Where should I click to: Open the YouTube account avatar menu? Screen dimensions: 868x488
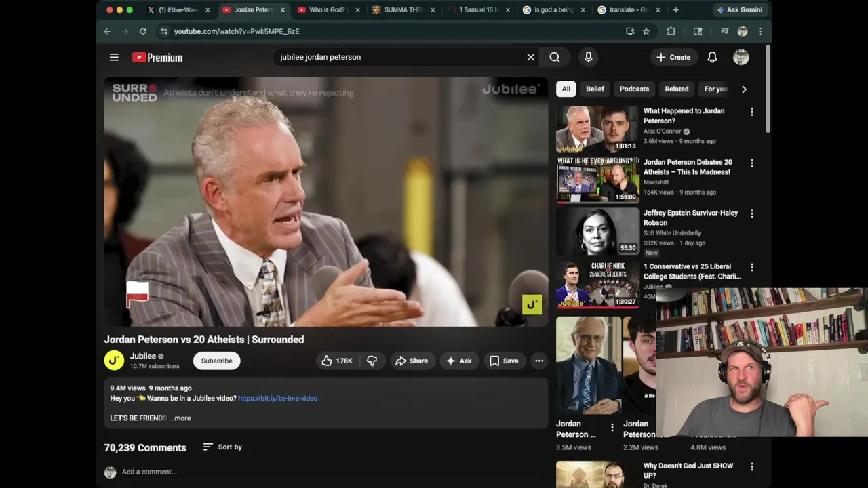coord(741,58)
